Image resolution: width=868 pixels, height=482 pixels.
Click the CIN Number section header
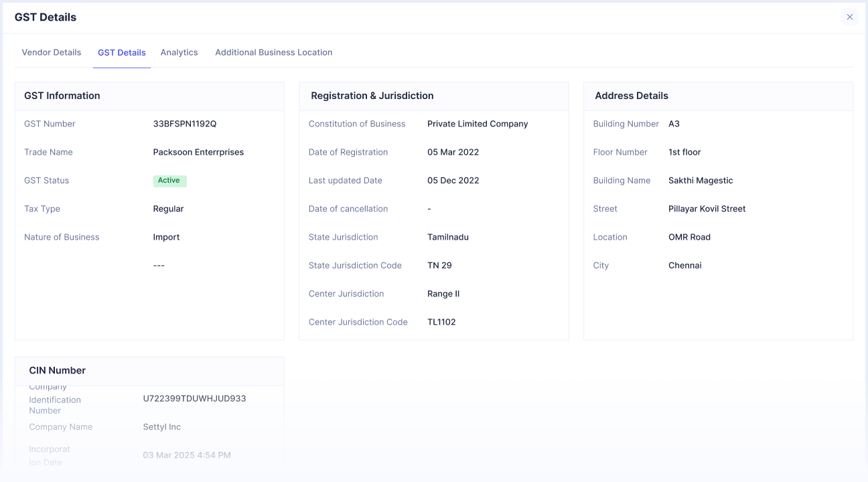tap(57, 370)
